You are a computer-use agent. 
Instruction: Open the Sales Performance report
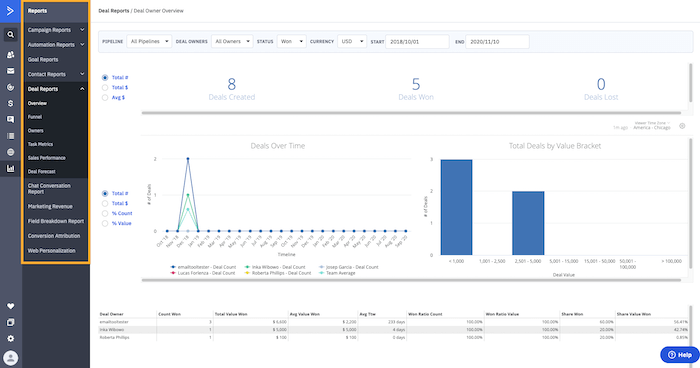point(46,158)
